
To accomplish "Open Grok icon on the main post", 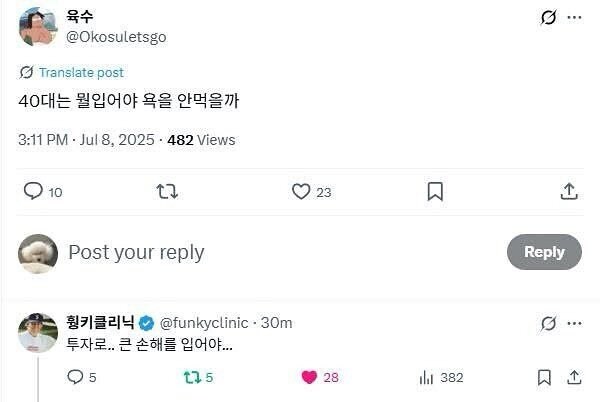I will pyautogui.click(x=548, y=18).
